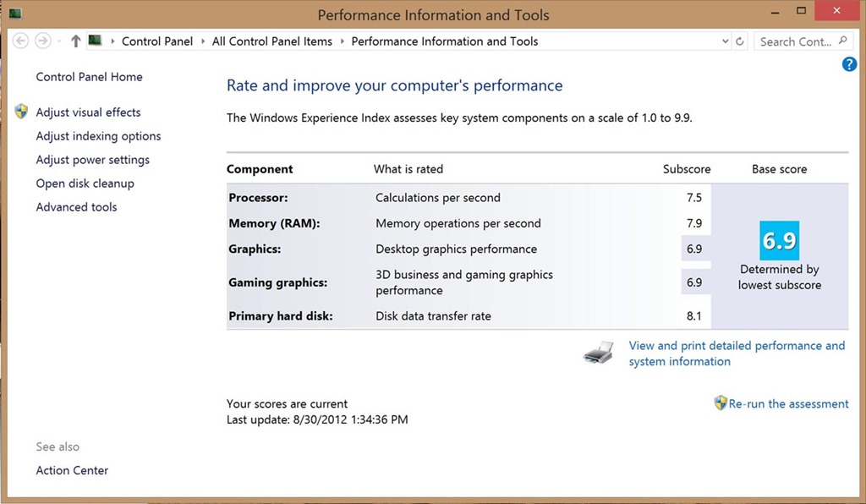View and print detailed performance information
This screenshot has height=504, width=866.
[x=737, y=353]
